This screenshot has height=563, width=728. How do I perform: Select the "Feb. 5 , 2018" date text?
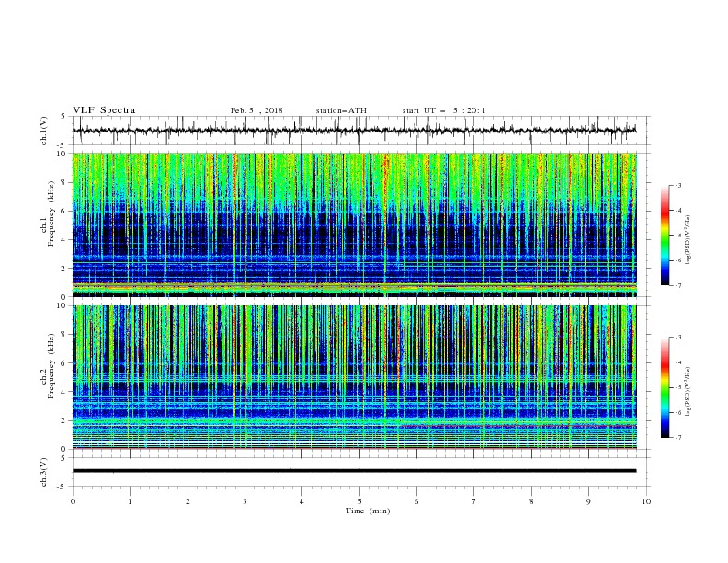[256, 110]
